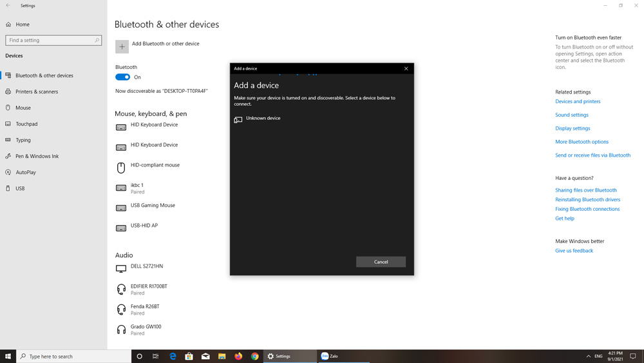
Task: Click the AutoPlay sidebar icon
Action: pos(8,172)
